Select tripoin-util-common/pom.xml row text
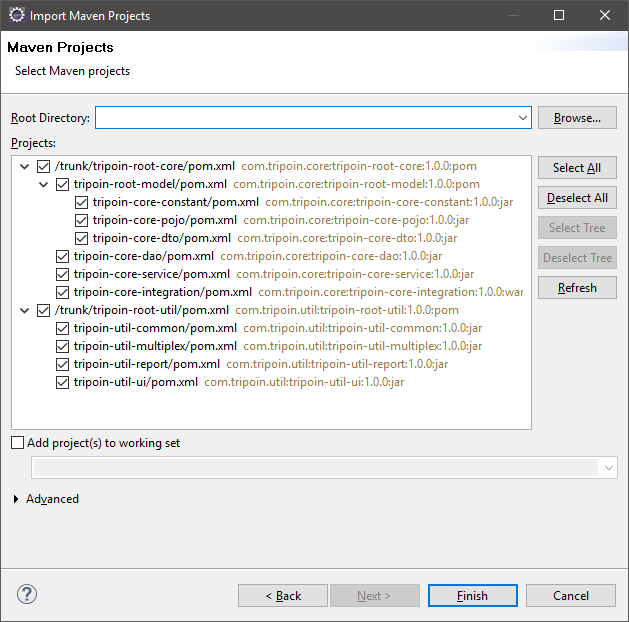 (x=155, y=328)
